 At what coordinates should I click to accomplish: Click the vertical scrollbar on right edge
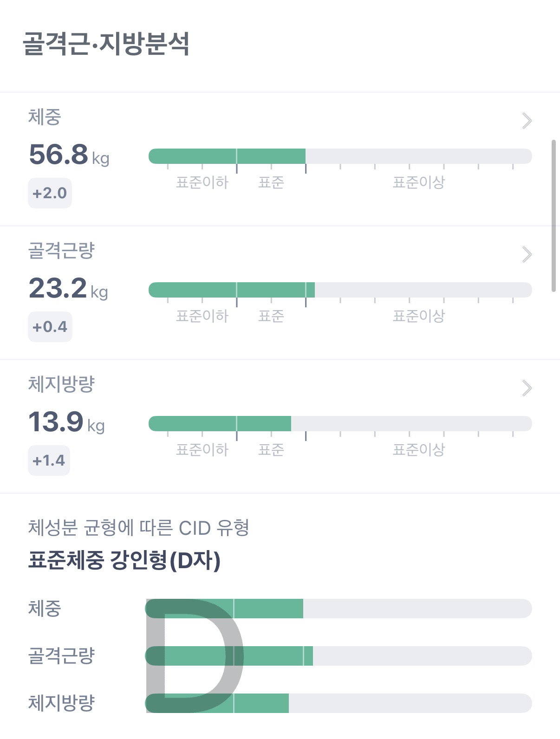553,216
